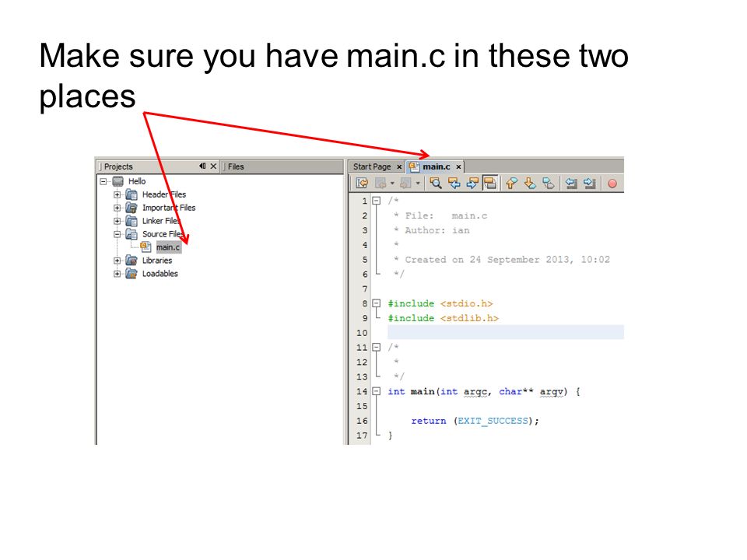Expand the Linker Files folder
Viewport: 747px width, 560px height.
[x=117, y=221]
